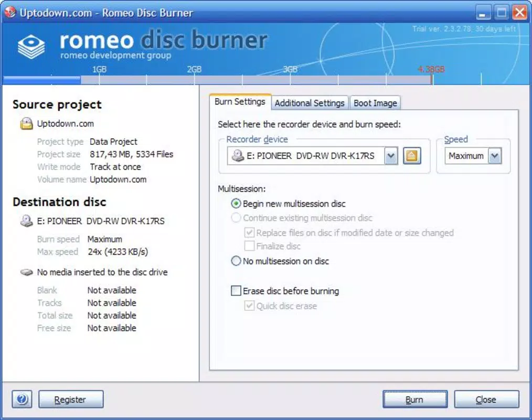Click the Close button

coord(486,400)
